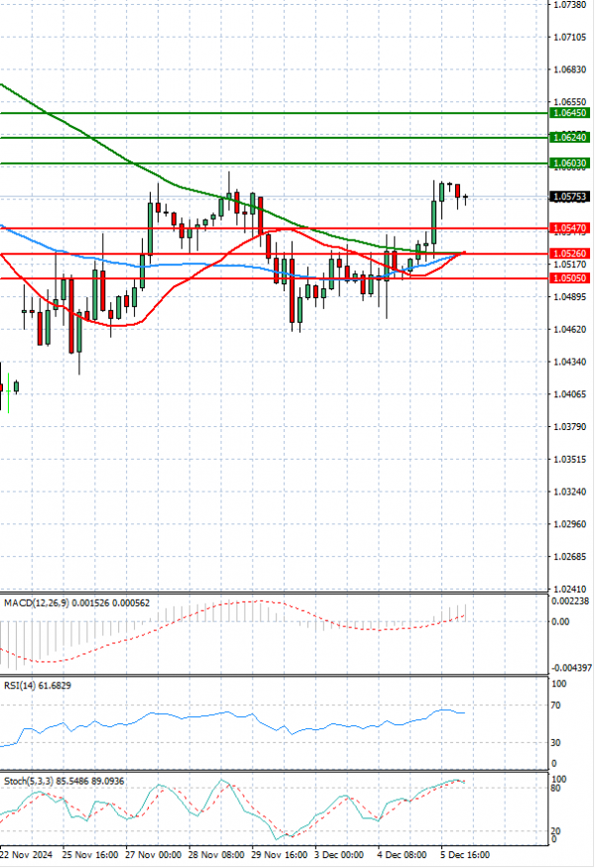Click the 27 Nov 00:00 time label
Image resolution: width=595 pixels, height=868 pixels.
tap(154, 855)
